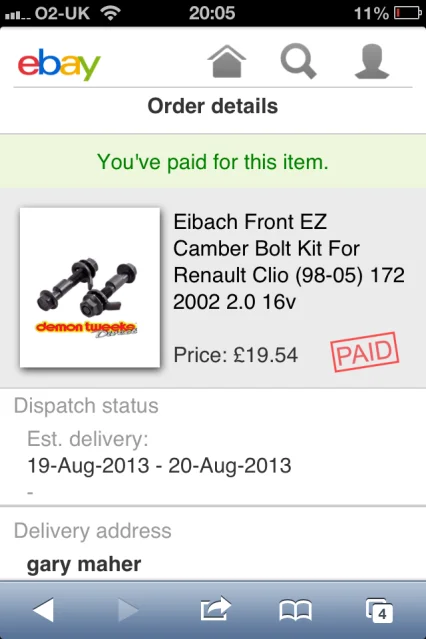Tap the "You've paid for this item" banner

[213, 162]
